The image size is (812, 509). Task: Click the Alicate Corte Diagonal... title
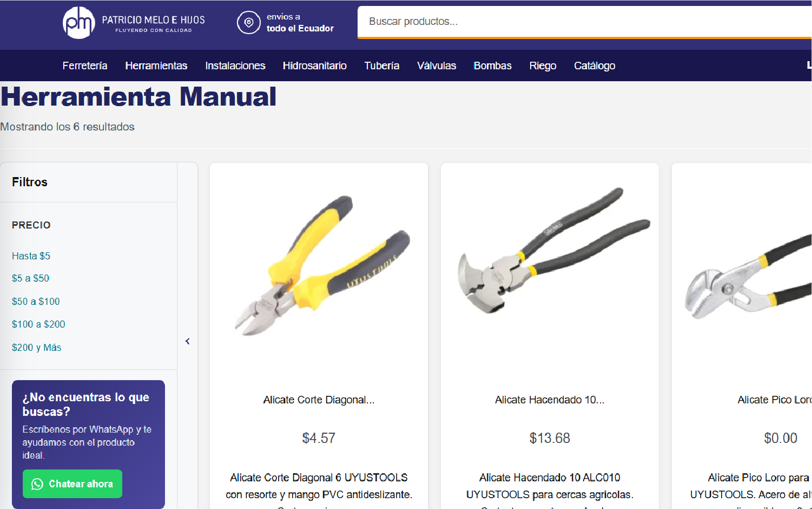(319, 400)
